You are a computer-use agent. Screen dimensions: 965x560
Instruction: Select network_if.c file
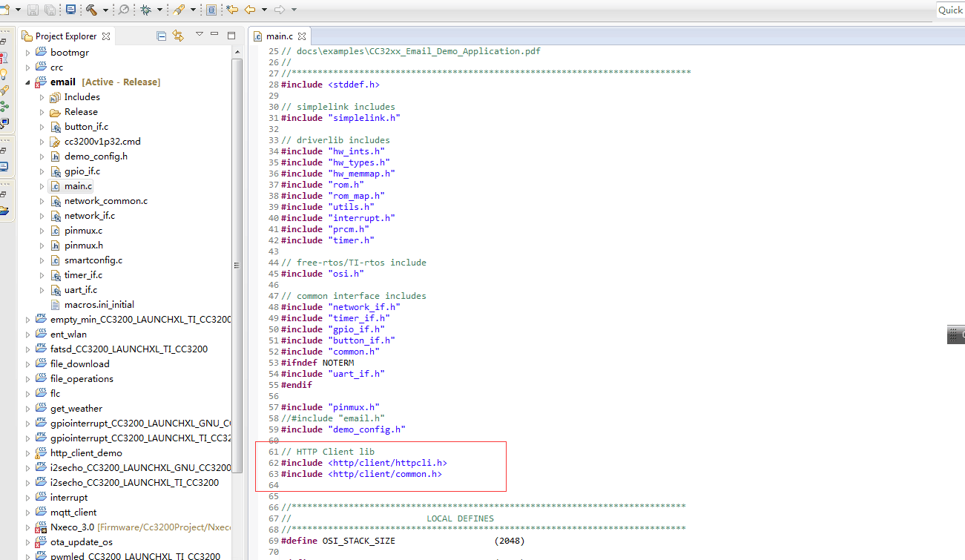tap(90, 216)
